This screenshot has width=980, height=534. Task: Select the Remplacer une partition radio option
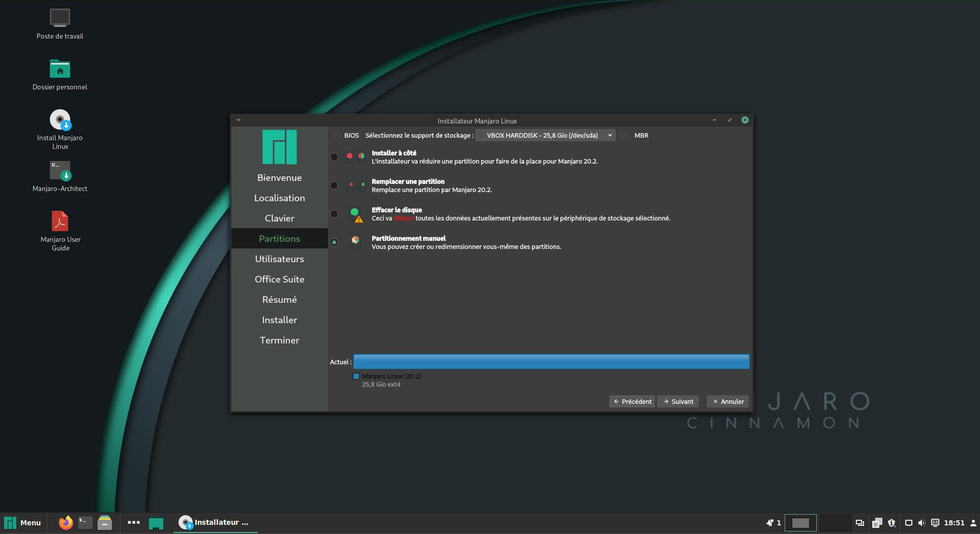(334, 185)
